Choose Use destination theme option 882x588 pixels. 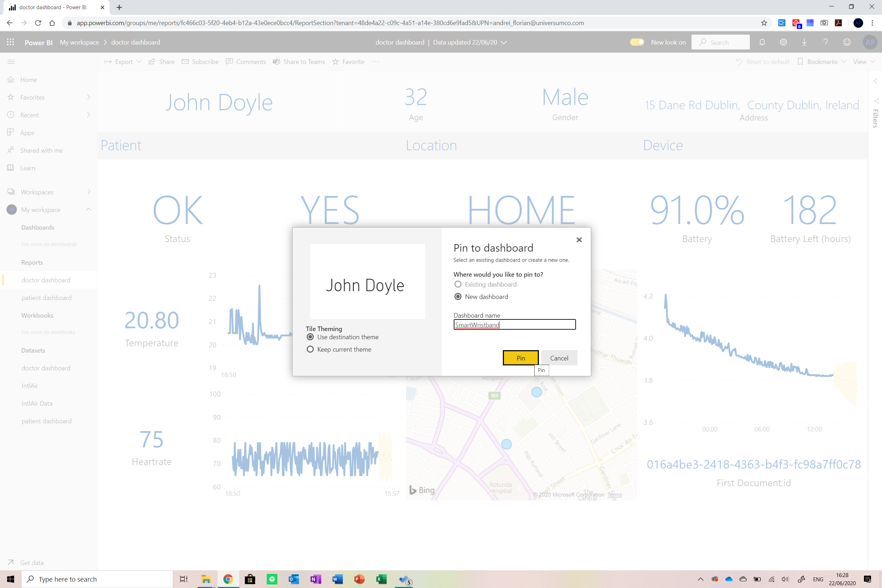tap(310, 337)
